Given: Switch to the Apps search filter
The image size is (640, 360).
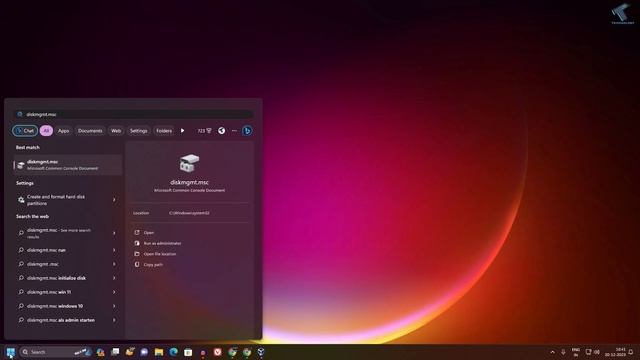Looking at the screenshot, I should coord(63,131).
